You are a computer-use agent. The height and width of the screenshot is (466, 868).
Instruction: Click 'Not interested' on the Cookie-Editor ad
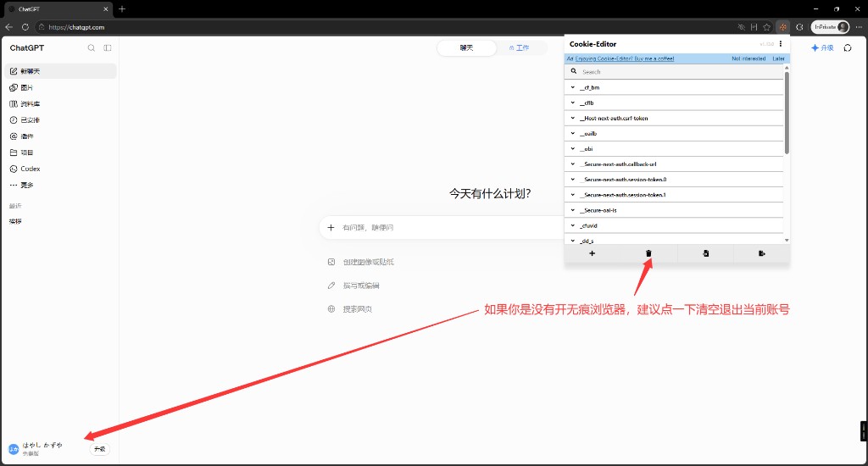click(x=748, y=58)
